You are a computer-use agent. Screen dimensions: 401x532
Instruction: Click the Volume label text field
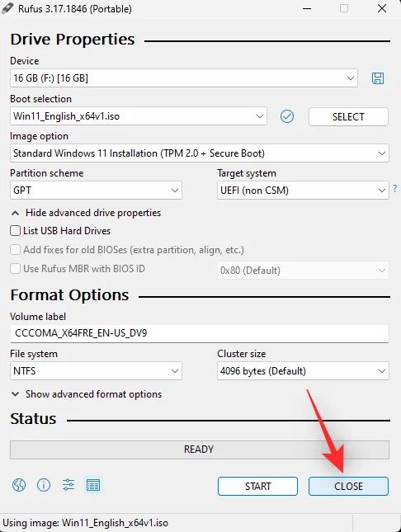(200, 333)
